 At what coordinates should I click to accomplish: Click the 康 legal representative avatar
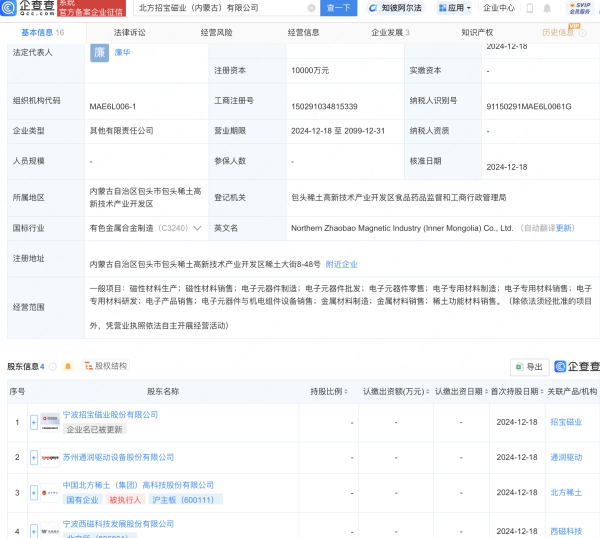99,52
